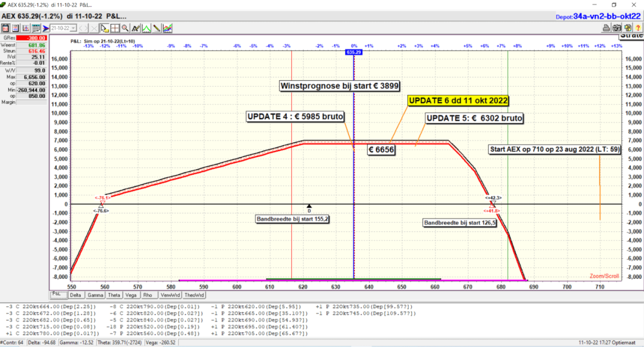Click the '€ 6656' chart annotation

click(381, 150)
